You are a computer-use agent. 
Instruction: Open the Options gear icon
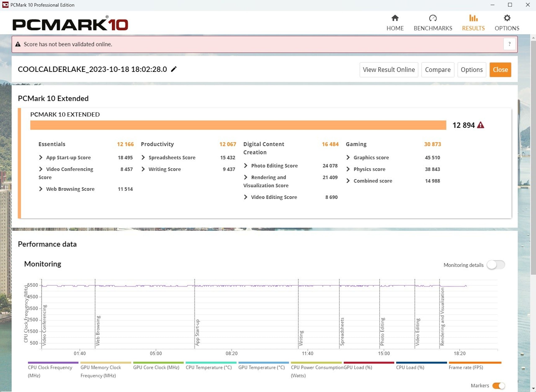pyautogui.click(x=507, y=18)
